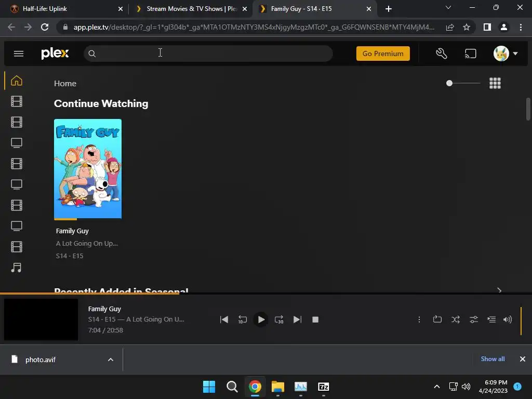Image resolution: width=532 pixels, height=399 pixels.
Task: Click the Plex logo
Action: (x=55, y=54)
